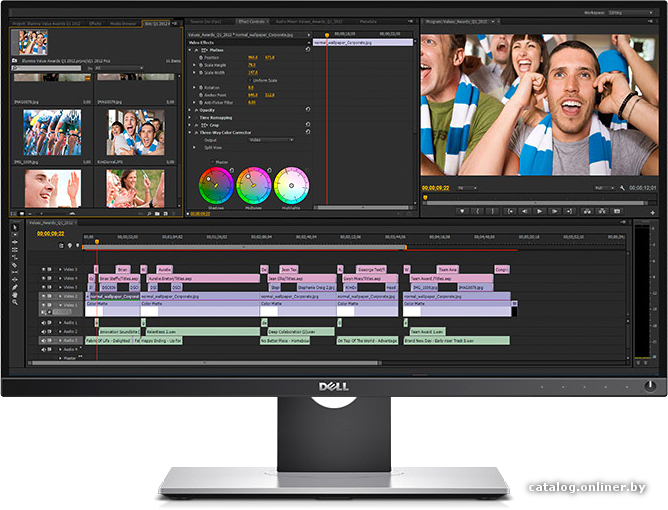Screen dimensions: 668x510
Task: Select the Zoom magnifier tool
Action: point(14,302)
